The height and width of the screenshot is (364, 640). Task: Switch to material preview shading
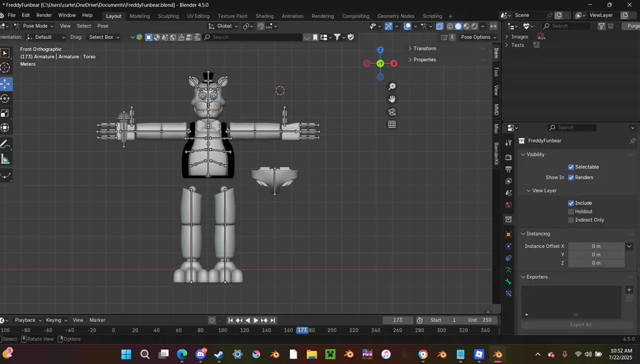pyautogui.click(x=466, y=26)
